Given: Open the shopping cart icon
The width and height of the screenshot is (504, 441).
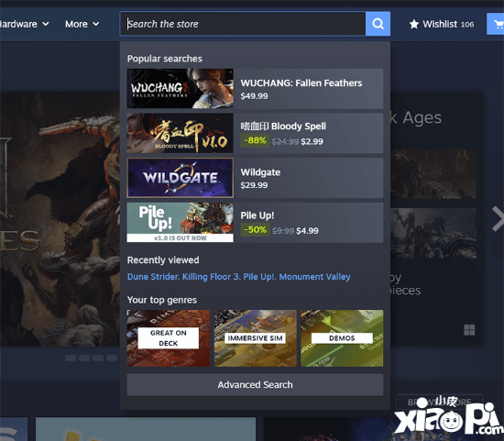Looking at the screenshot, I should tap(497, 24).
